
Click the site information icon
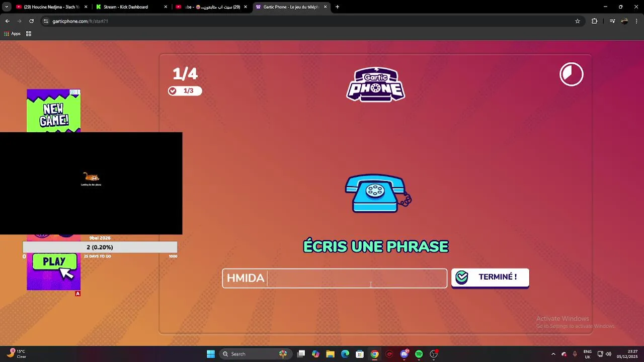pos(46,21)
